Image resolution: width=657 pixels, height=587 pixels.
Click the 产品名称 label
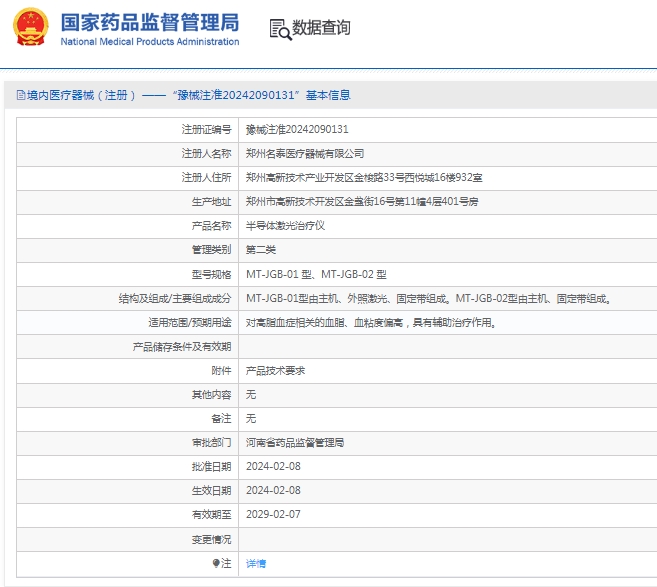coord(211,226)
